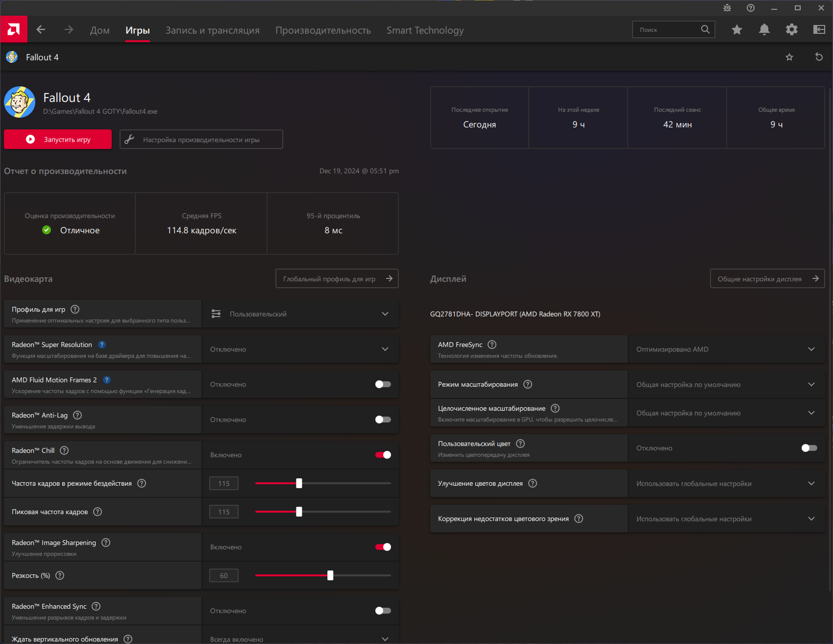Image resolution: width=833 pixels, height=644 pixels.
Task: Go back with the left arrow
Action: coord(41,30)
